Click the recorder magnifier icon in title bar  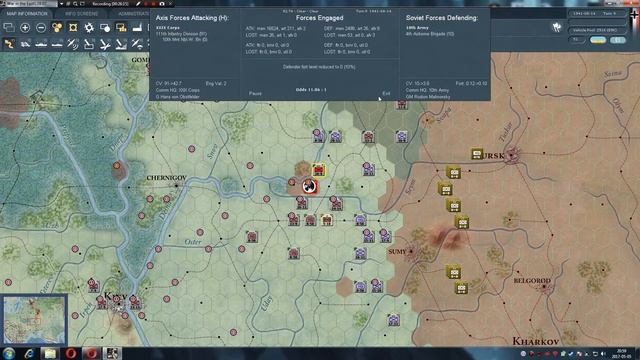75,4
